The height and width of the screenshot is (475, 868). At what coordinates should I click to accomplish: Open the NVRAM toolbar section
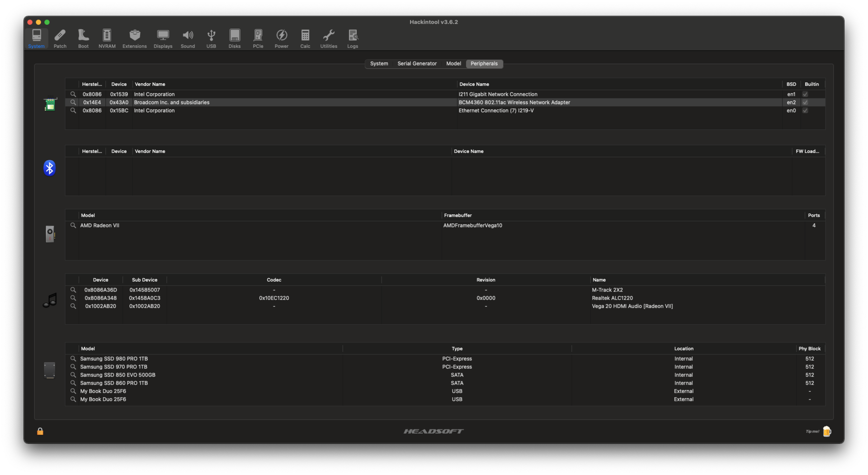107,39
